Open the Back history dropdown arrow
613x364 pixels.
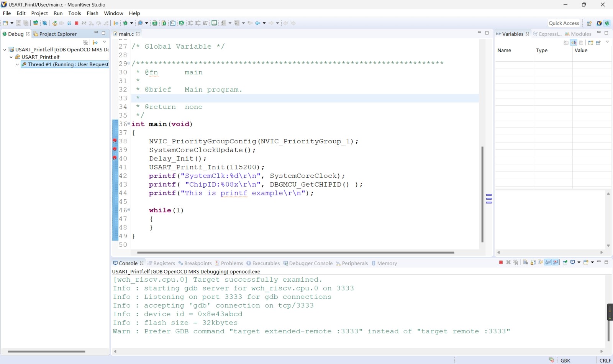click(264, 23)
